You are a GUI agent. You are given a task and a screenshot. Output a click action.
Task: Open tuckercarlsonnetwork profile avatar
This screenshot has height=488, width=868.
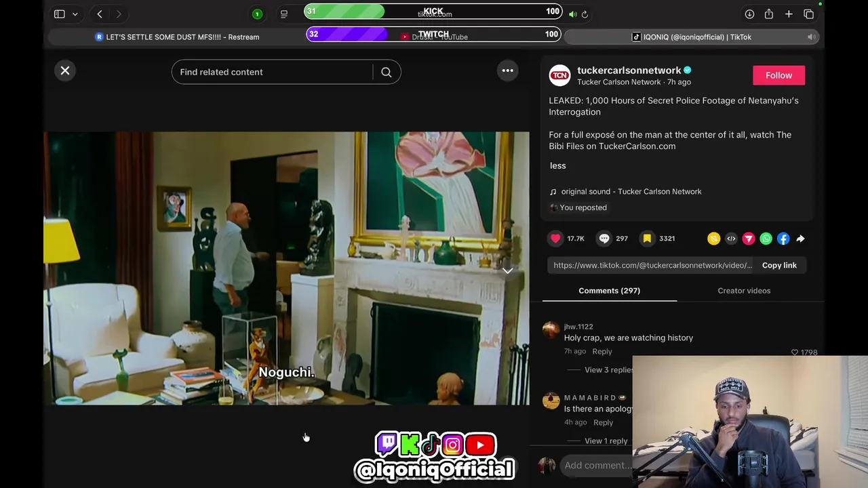pyautogui.click(x=559, y=75)
